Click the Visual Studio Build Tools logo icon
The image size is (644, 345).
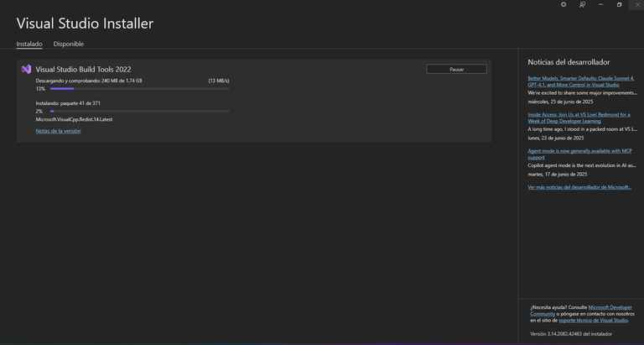point(26,69)
